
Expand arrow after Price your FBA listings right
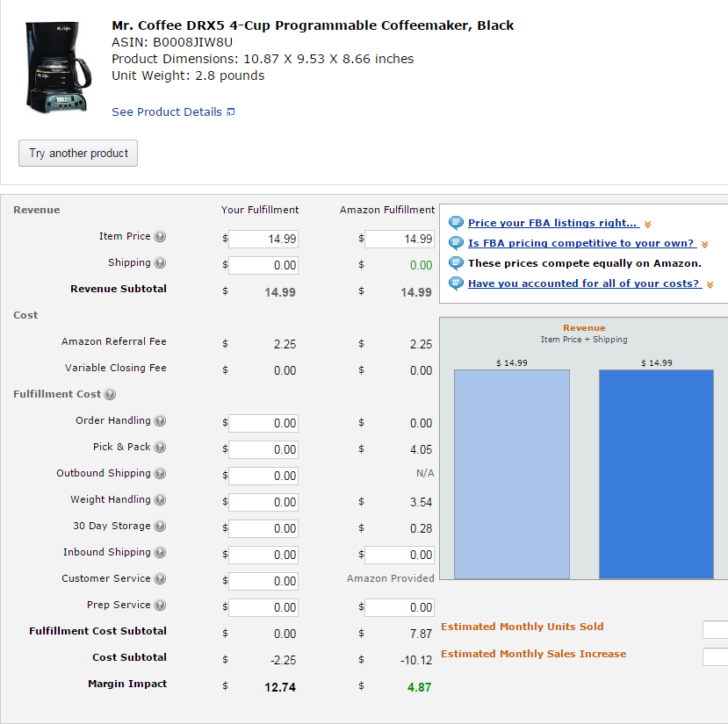pos(648,224)
